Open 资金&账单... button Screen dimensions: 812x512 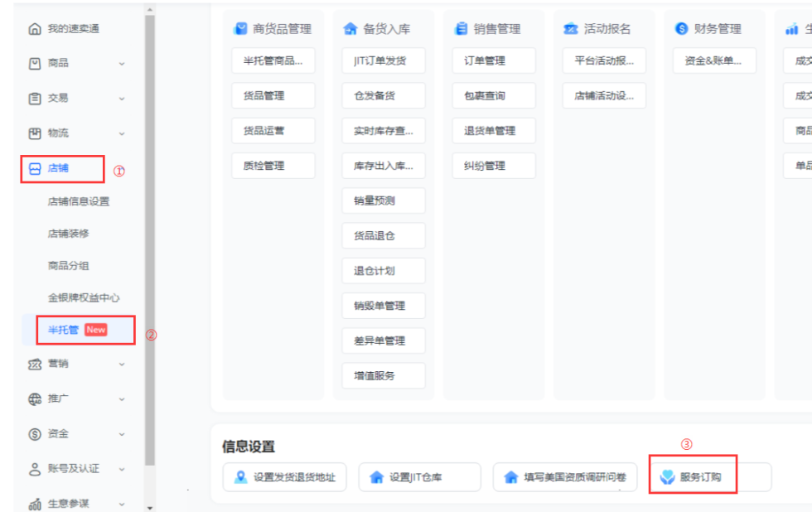[x=714, y=60]
